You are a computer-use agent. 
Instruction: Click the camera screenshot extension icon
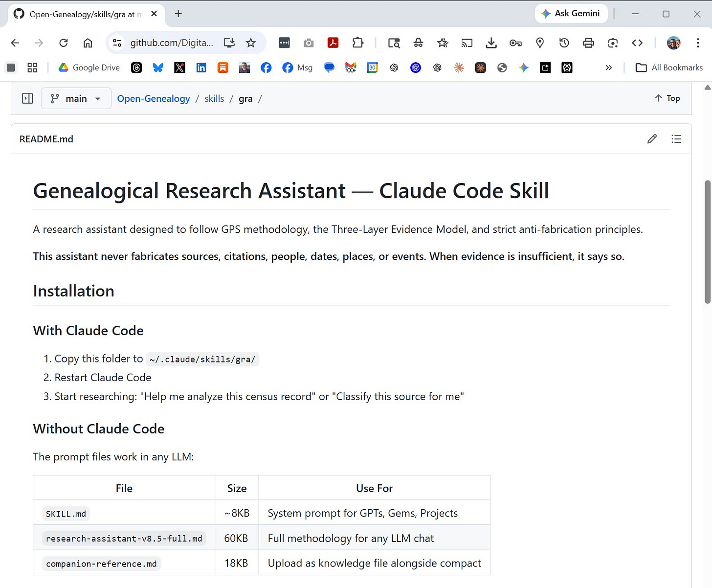[309, 43]
